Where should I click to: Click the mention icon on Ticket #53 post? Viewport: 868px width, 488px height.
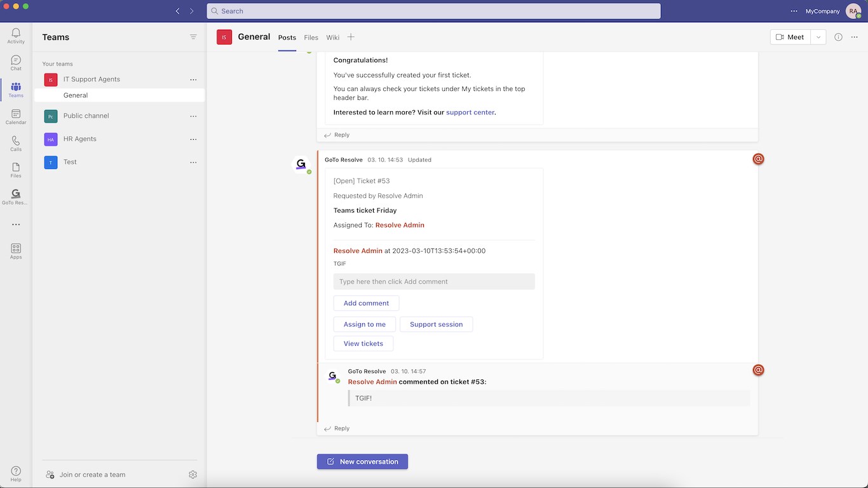point(758,159)
